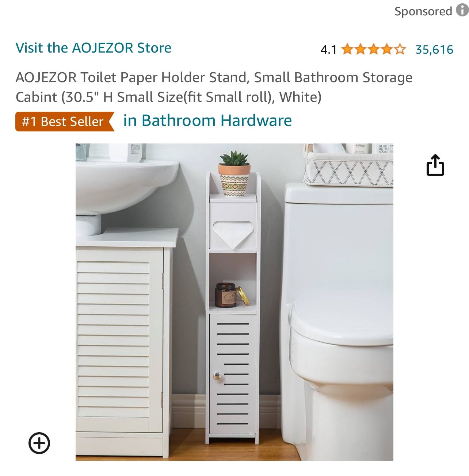This screenshot has width=469, height=476.
Task: Click the candle jar on the cabinet shelf
Action: 225,295
